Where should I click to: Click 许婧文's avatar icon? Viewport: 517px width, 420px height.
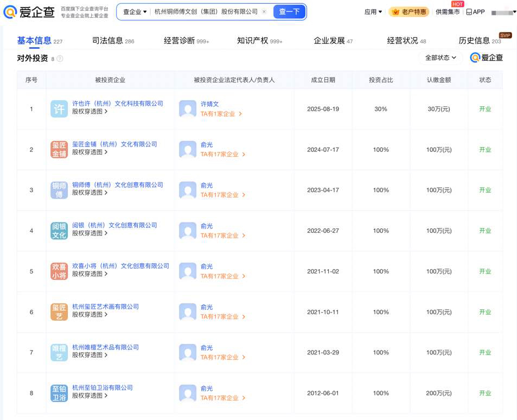pos(188,109)
